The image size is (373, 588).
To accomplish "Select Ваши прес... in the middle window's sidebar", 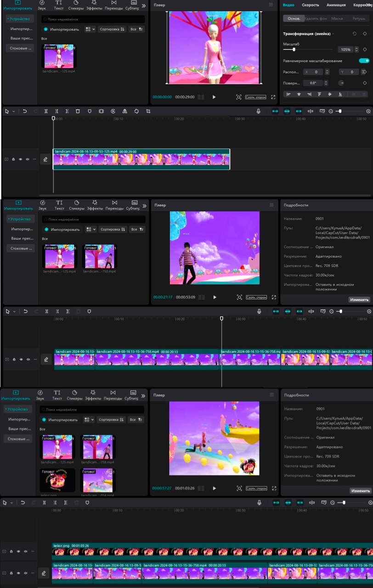I will pos(22,238).
